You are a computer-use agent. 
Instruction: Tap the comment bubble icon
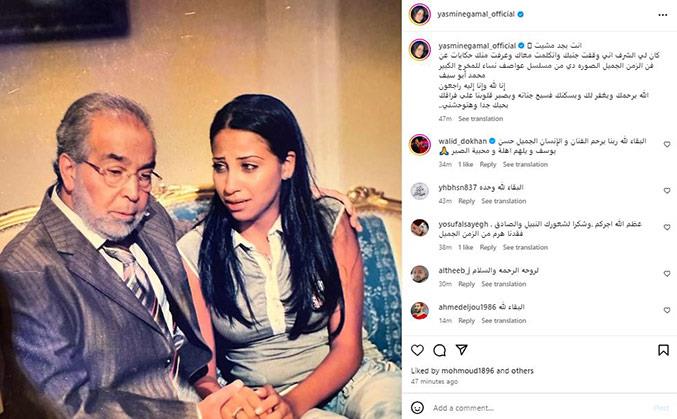click(440, 350)
